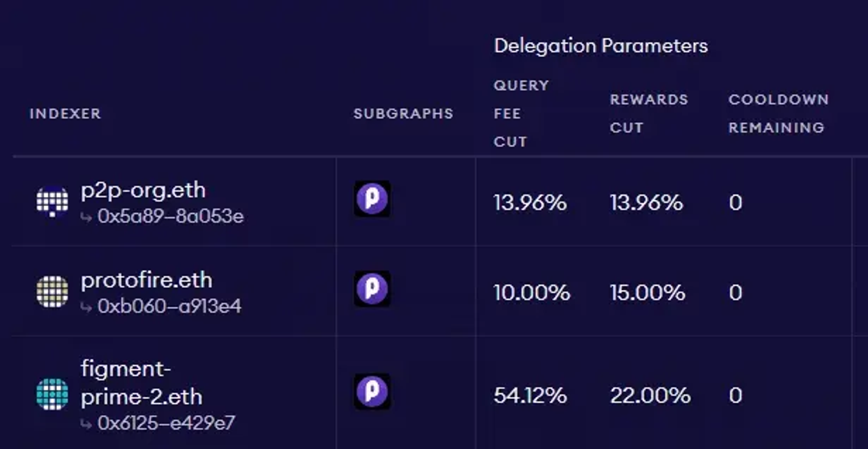Open the subgraph icon in the figment-prime-2.eth row

pos(372,392)
